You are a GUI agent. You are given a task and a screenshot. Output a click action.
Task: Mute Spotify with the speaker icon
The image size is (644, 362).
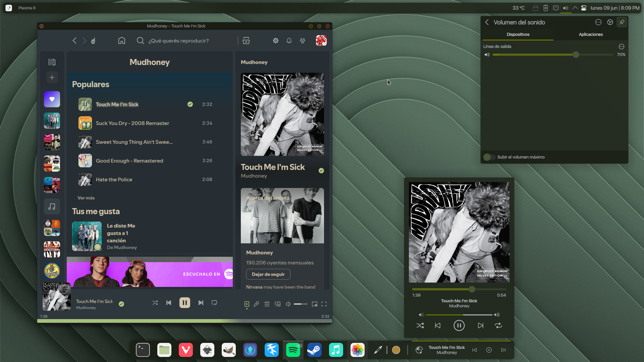point(288,304)
